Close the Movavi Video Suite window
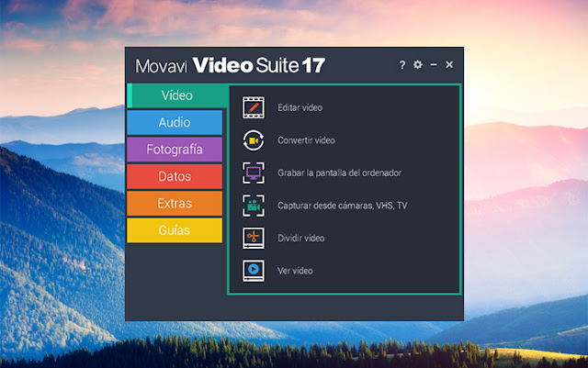 click(x=449, y=65)
